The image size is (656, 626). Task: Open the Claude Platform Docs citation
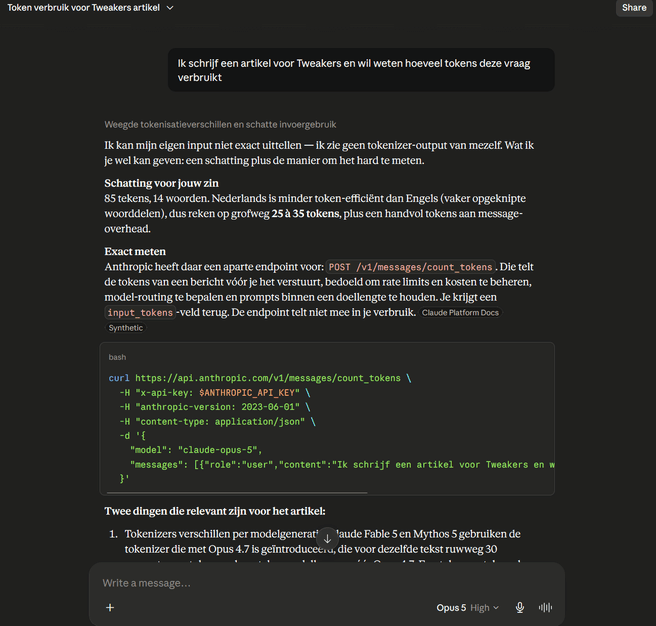click(460, 313)
